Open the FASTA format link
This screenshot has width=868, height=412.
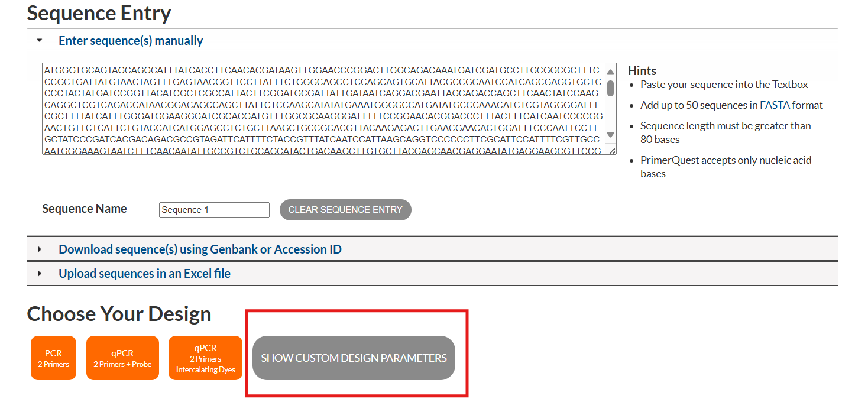(772, 105)
